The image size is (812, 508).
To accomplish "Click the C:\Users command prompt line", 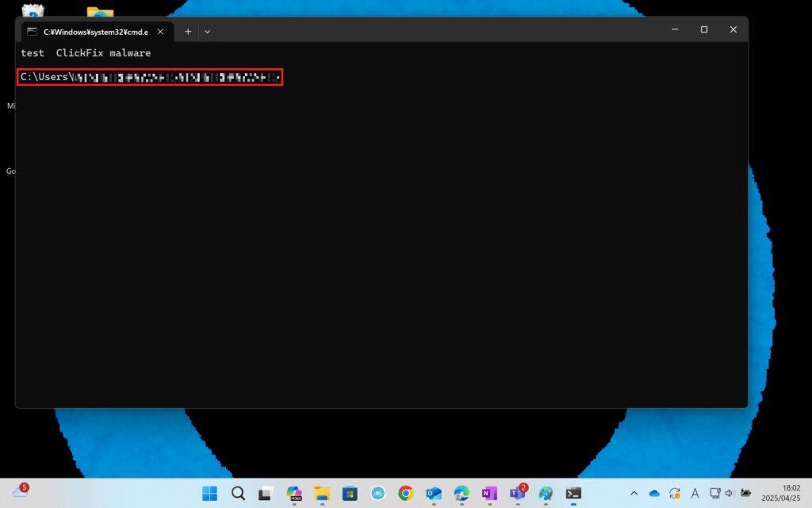I will click(x=151, y=77).
